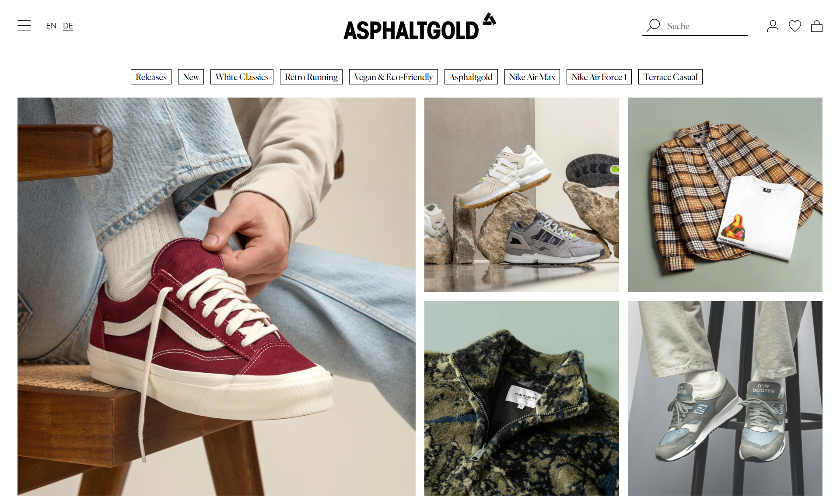This screenshot has height=504, width=840.
Task: Click the search magnifier icon
Action: point(653,25)
